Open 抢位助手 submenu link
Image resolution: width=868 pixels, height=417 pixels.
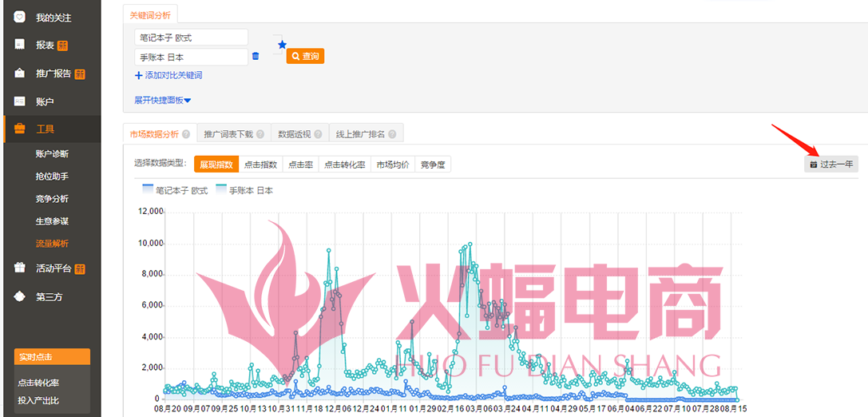click(x=52, y=176)
